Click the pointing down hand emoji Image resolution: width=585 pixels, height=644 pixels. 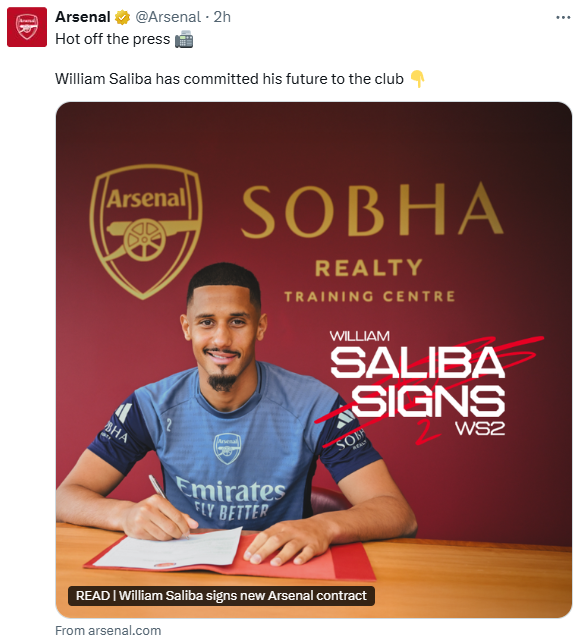pyautogui.click(x=417, y=79)
